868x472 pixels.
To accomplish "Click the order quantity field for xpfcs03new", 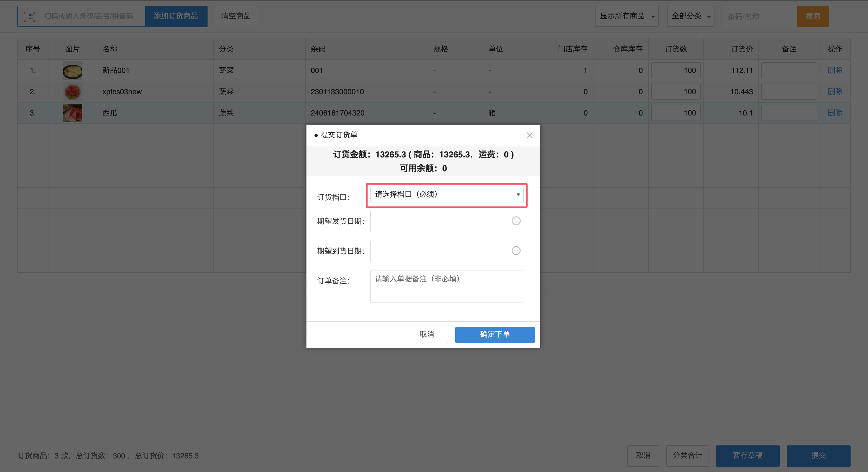I will coord(676,91).
